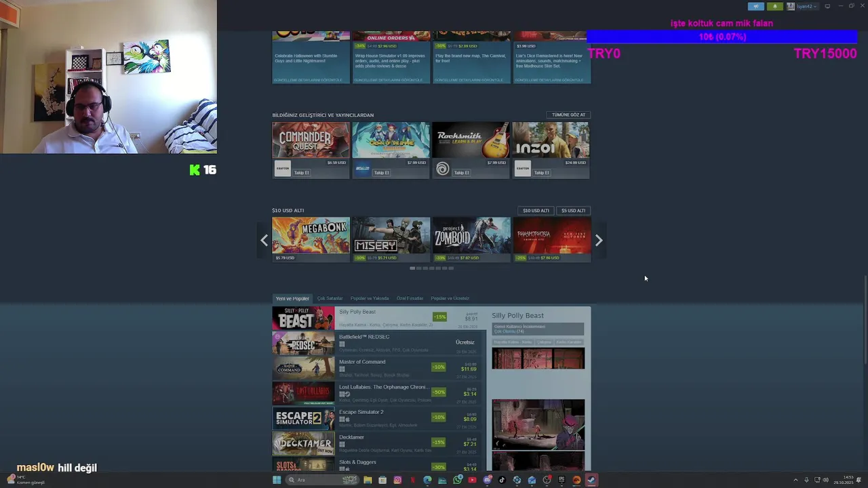Follow the Commander Quest developer via Takip Et

point(302,172)
